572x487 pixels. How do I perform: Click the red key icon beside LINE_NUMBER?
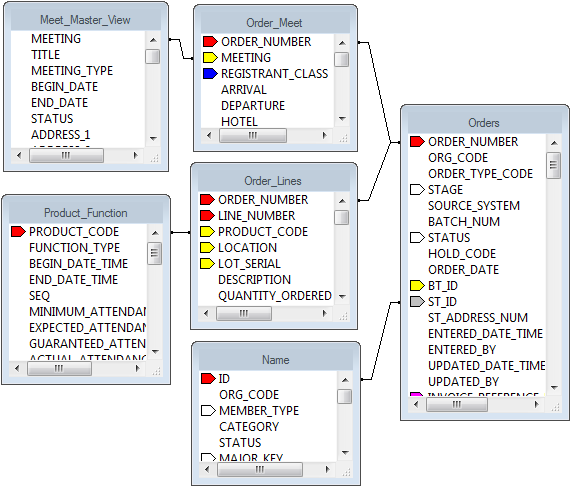coord(207,216)
